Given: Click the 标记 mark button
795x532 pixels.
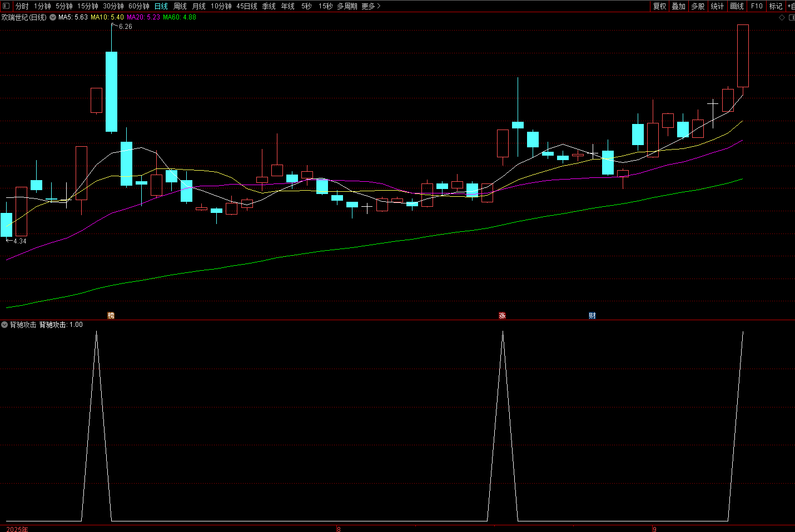Looking at the screenshot, I should click(x=776, y=6).
